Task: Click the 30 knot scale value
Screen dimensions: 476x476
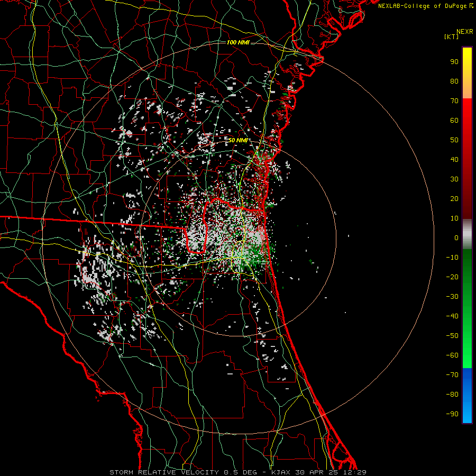Action: pyautogui.click(x=454, y=179)
